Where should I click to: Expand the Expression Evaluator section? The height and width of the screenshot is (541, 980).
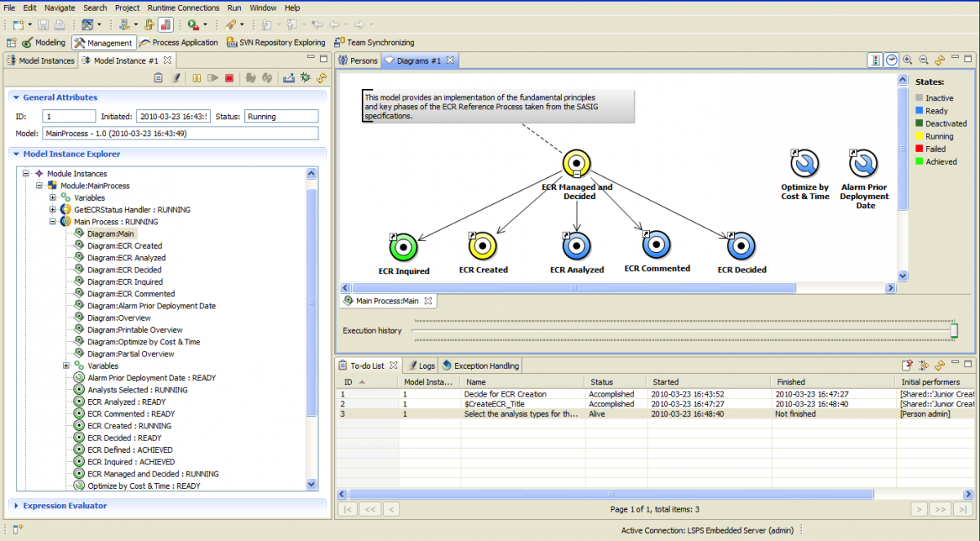[16, 506]
